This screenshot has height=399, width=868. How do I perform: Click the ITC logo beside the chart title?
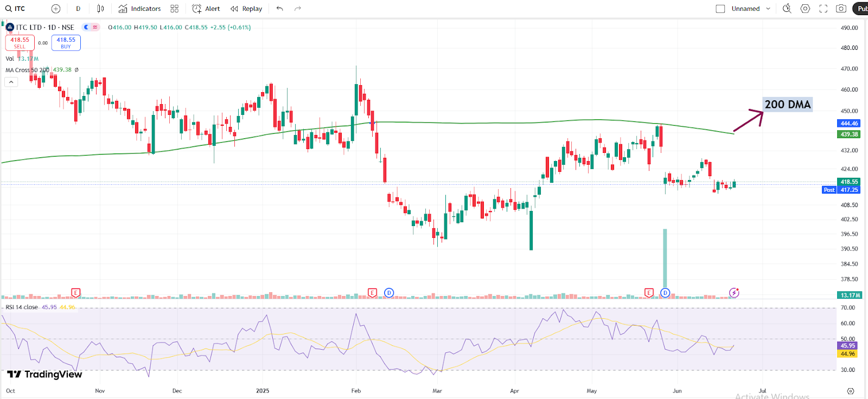[10, 27]
